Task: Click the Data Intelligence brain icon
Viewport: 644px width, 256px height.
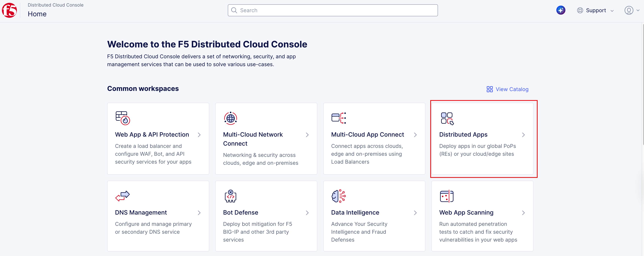Action: click(x=339, y=196)
